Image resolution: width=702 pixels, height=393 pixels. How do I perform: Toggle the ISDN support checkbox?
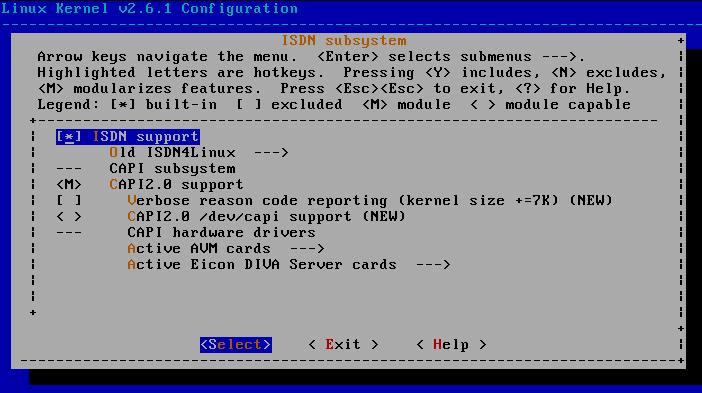pos(69,137)
